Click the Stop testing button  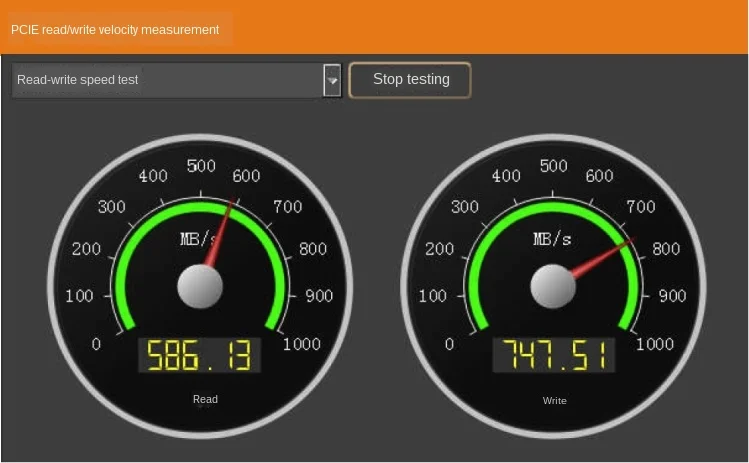click(x=410, y=80)
